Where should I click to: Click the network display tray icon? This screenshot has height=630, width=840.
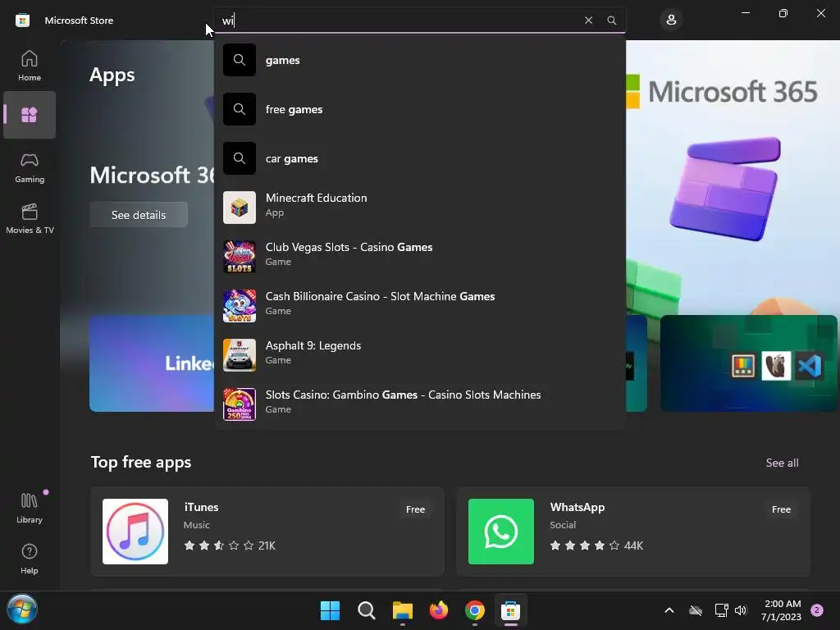(x=721, y=610)
